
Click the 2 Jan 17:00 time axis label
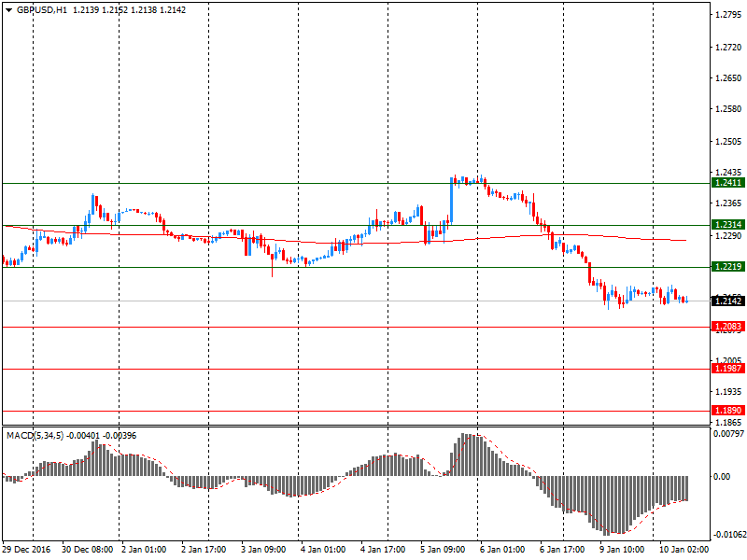pos(204,550)
